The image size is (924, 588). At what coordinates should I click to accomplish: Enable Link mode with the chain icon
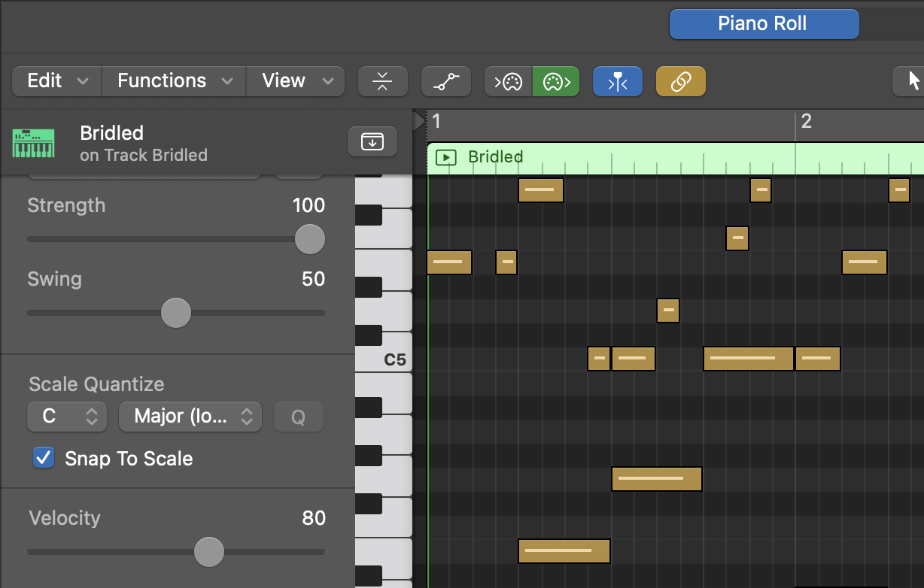click(680, 80)
